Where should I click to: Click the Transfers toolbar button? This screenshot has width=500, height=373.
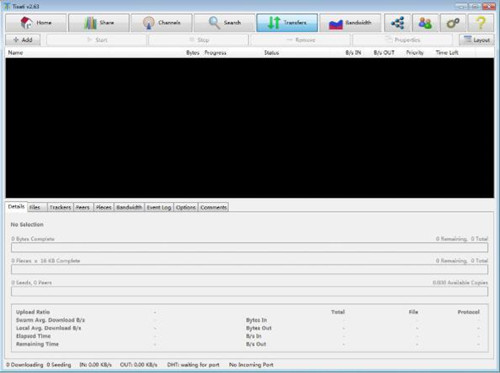[287, 23]
